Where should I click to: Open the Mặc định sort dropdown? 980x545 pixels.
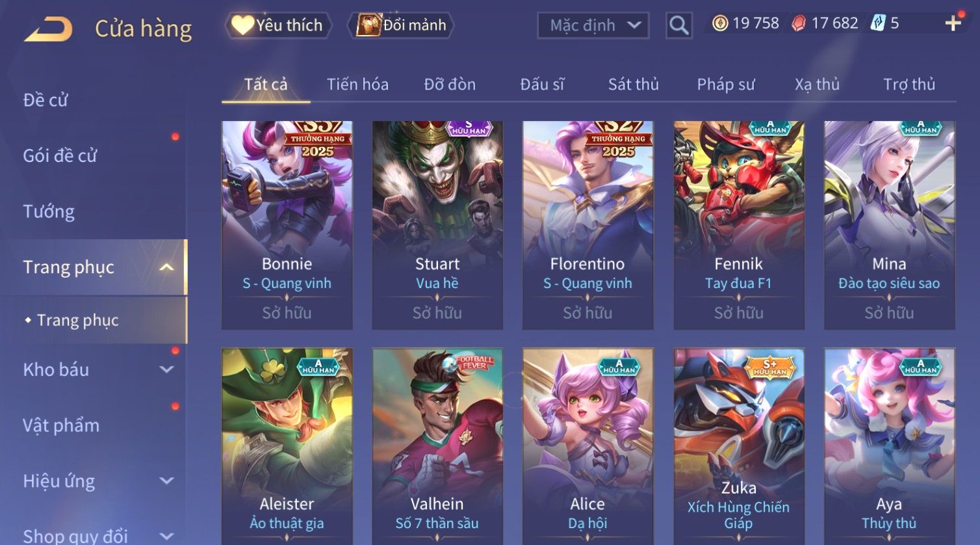(x=593, y=25)
